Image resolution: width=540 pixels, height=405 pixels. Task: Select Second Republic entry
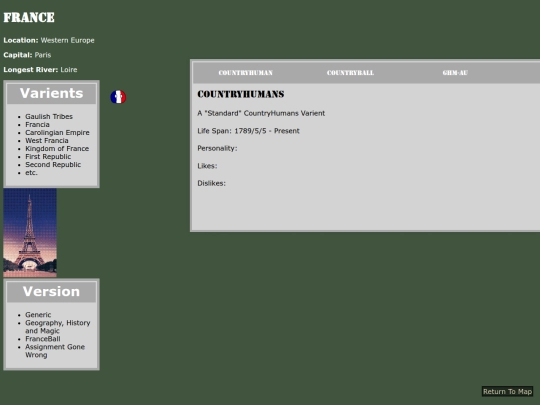(53, 165)
